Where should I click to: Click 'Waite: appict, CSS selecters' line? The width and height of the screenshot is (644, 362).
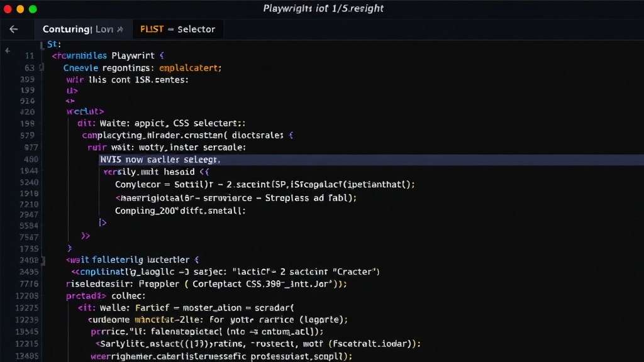coord(161,123)
